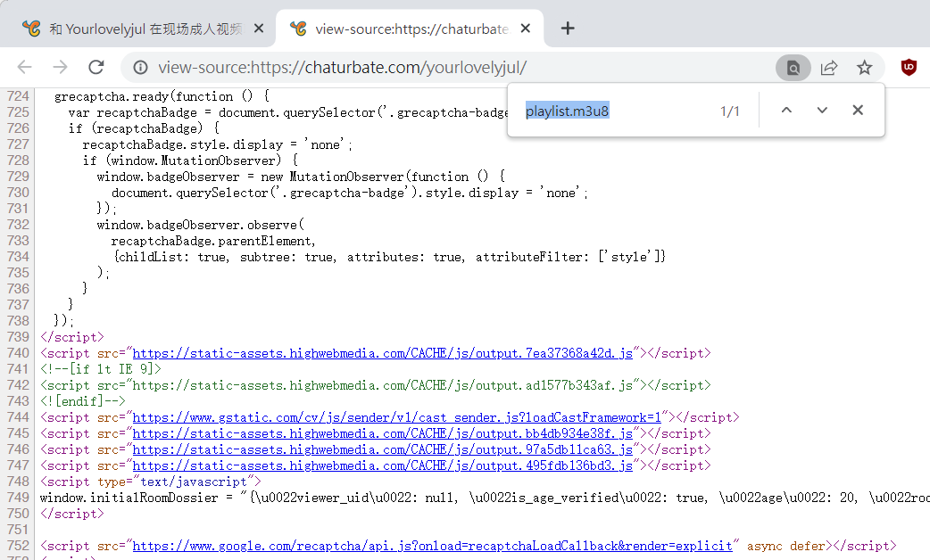Jump to previous match with the up chevron
Image resolution: width=930 pixels, height=560 pixels.
[785, 110]
